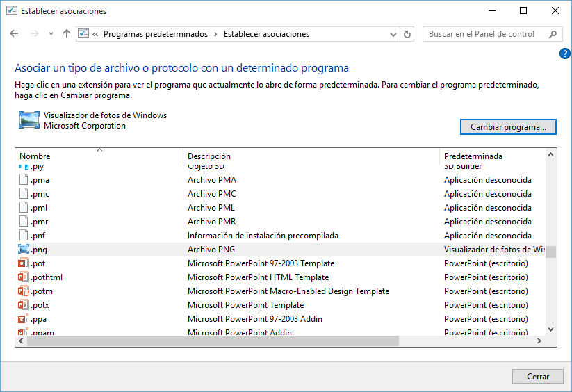Viewport: 572px width, 392px height.
Task: Click Microsoft PowerPoint 97-2003 Addin description
Action: pos(255,319)
